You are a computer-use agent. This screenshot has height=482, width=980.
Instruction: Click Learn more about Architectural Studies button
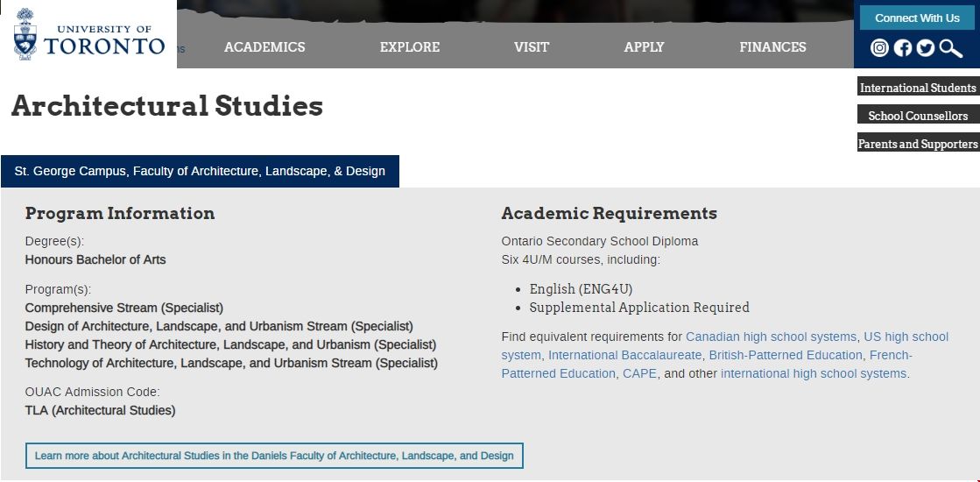tap(274, 456)
